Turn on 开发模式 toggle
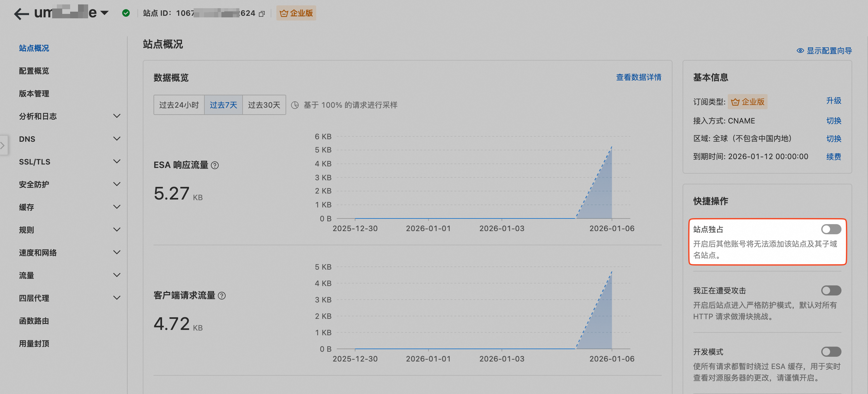Screen dimensions: 868x394 (831, 352)
